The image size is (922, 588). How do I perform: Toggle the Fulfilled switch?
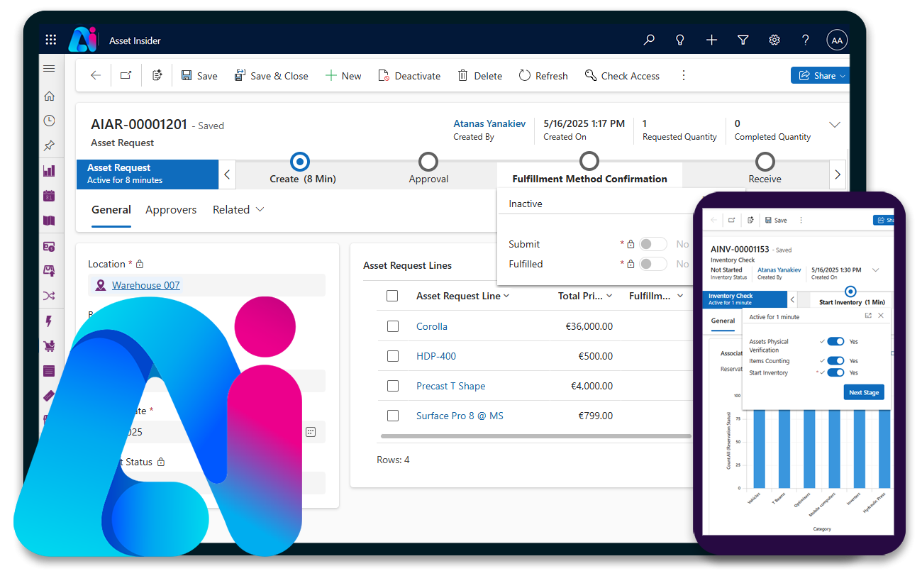click(x=652, y=264)
